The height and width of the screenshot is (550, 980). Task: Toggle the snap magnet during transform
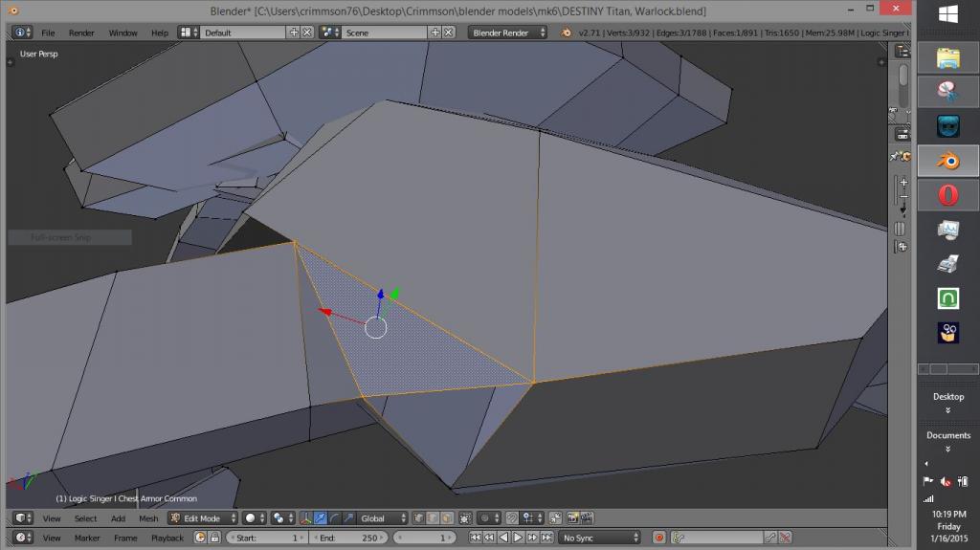pos(511,518)
